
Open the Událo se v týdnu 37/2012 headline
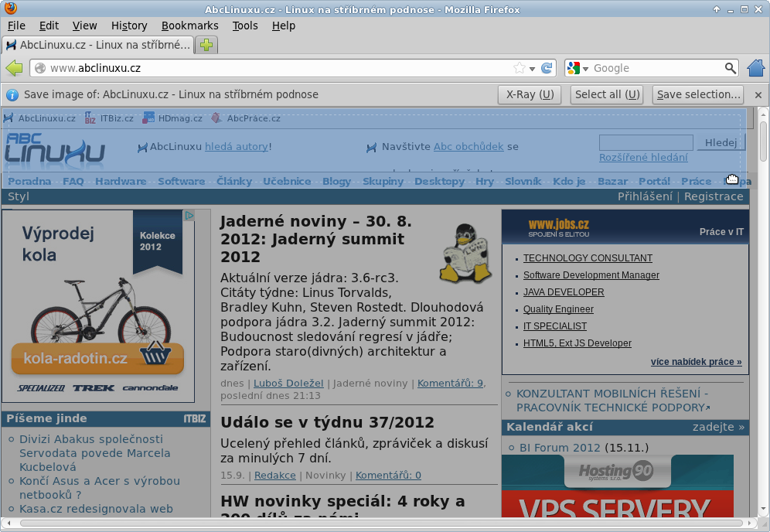327,422
